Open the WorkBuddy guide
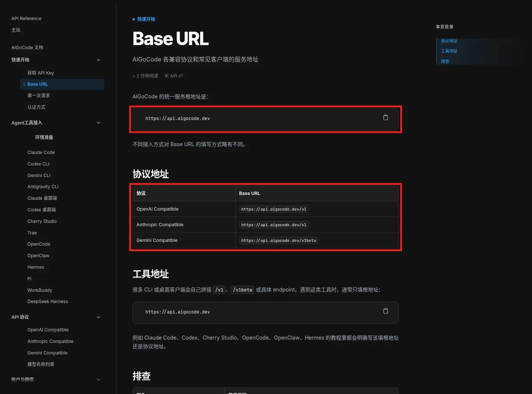The height and width of the screenshot is (394, 532). pyautogui.click(x=40, y=290)
